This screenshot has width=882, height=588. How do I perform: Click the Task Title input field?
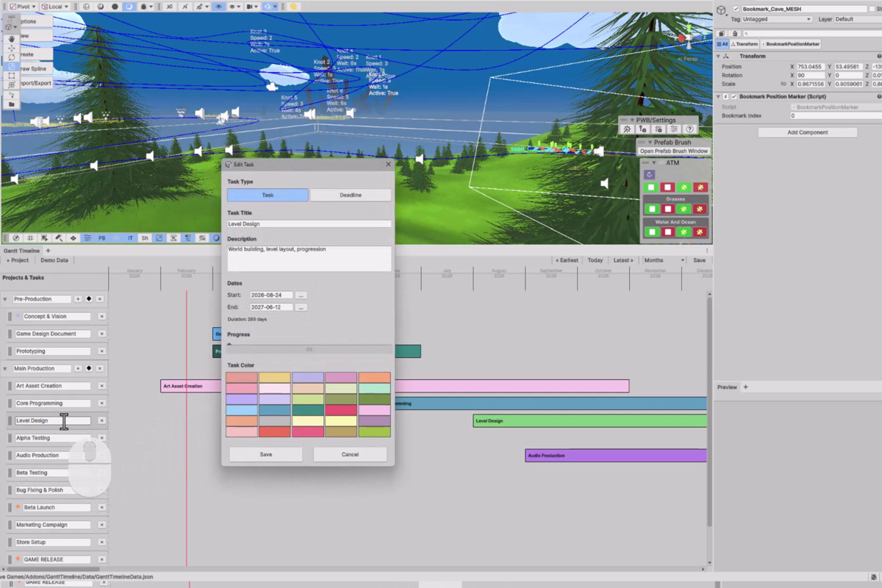(x=309, y=223)
